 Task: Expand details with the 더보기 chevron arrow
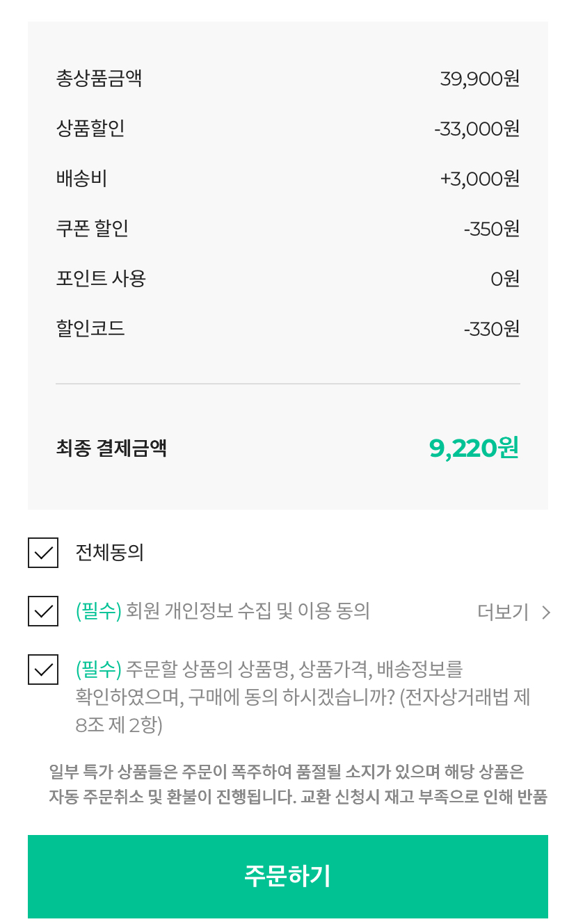click(x=546, y=613)
